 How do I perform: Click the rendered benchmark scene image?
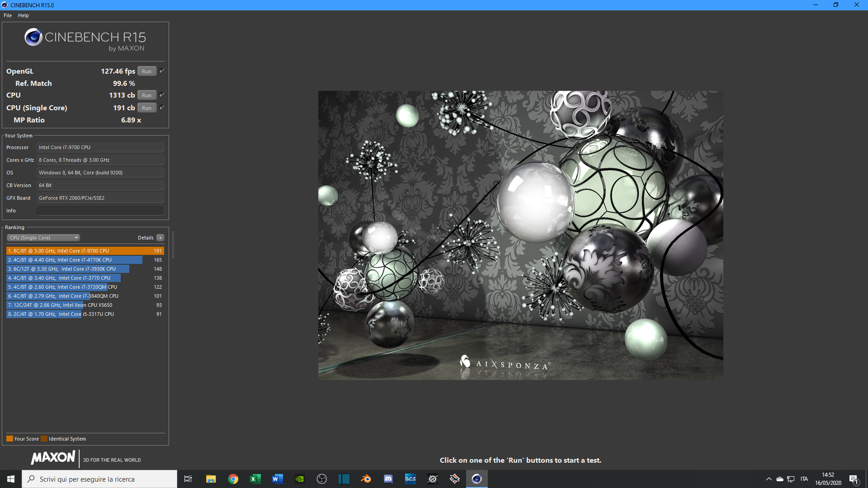point(520,235)
